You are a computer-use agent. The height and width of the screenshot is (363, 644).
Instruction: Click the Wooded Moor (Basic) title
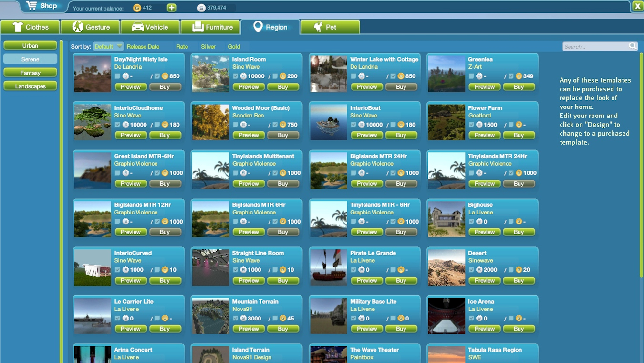261,108
